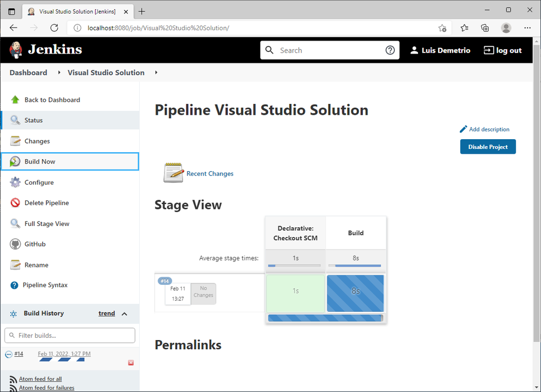541x392 pixels.
Task: Click the Add description link
Action: coord(489,129)
